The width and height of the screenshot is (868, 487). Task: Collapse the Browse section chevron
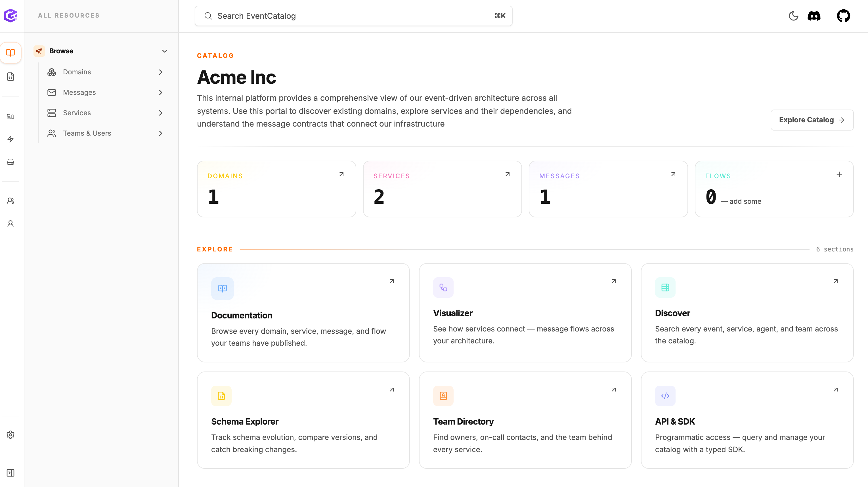click(x=164, y=51)
